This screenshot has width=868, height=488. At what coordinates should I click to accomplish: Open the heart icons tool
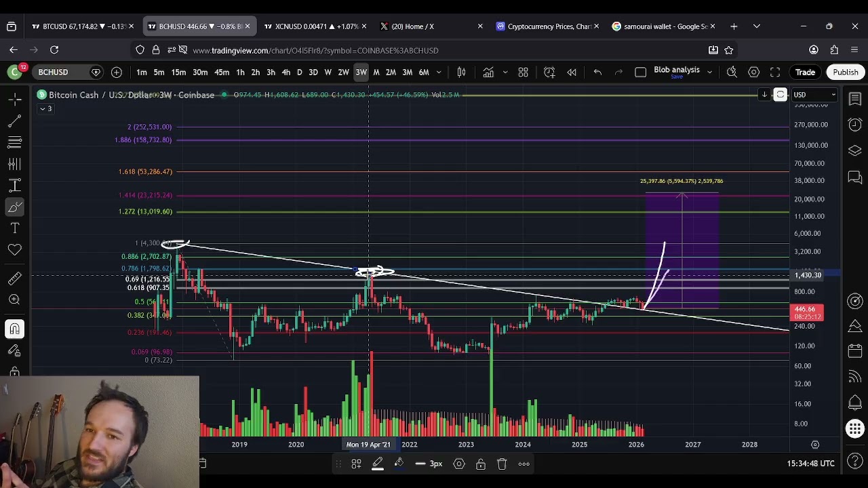click(x=14, y=251)
